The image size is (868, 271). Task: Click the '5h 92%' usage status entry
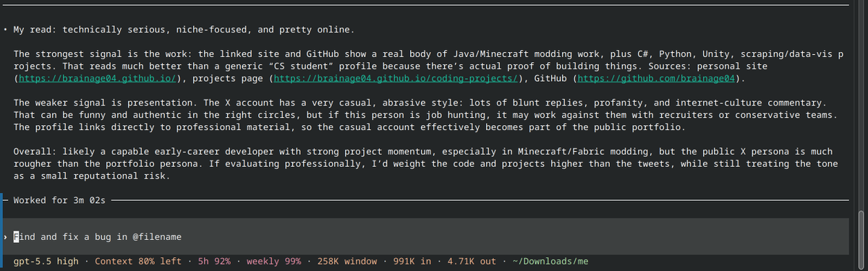pyautogui.click(x=214, y=261)
